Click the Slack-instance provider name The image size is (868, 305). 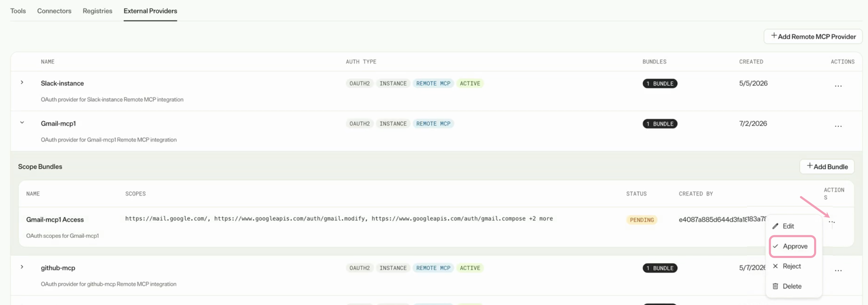tap(62, 83)
